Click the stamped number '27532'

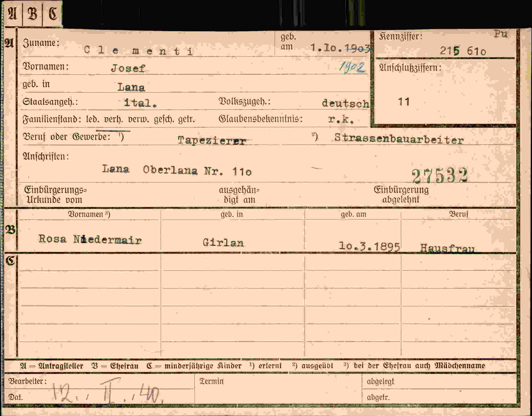440,175
